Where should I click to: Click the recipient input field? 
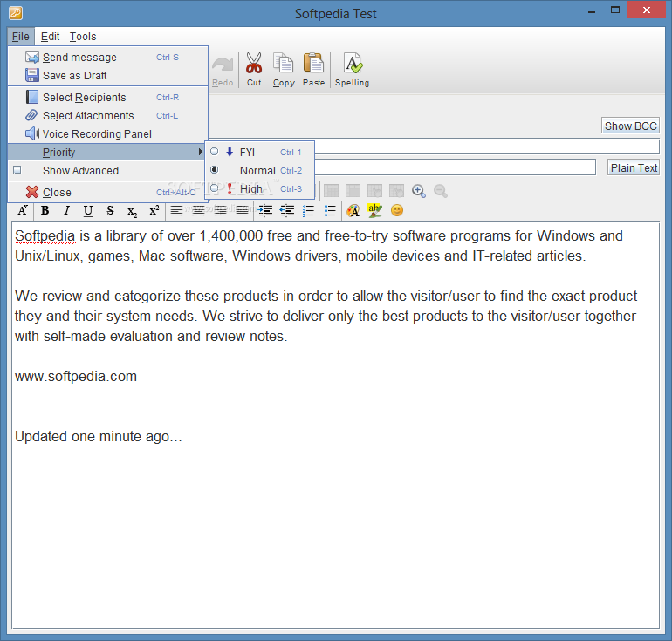pyautogui.click(x=487, y=147)
